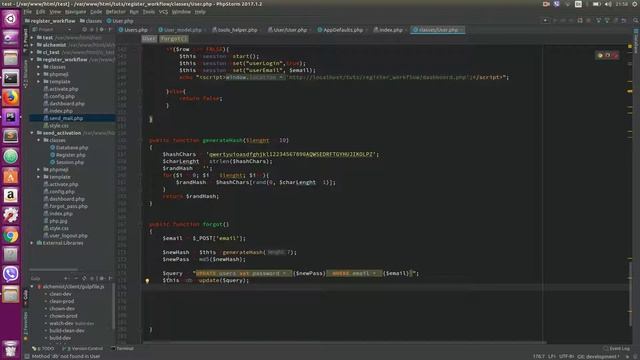Select the clean-dev gulp task
The width and height of the screenshot is (640, 360).
coord(60,294)
